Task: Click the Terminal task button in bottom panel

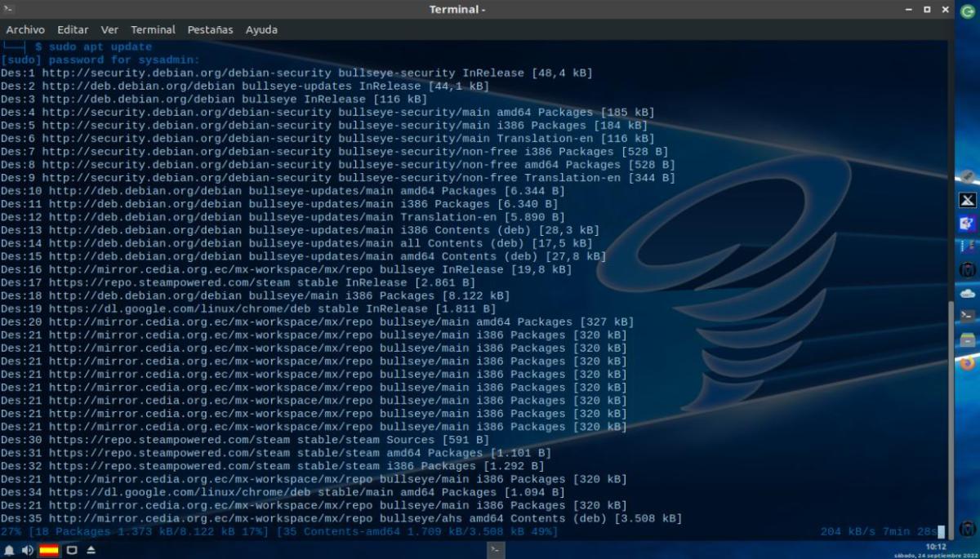Action: pos(494,551)
